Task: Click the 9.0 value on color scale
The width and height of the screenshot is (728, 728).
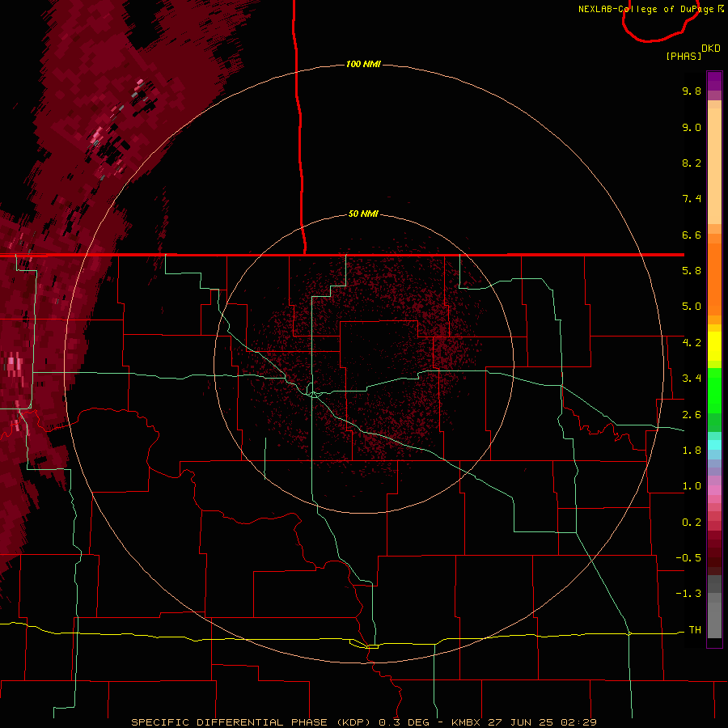Action: [x=692, y=127]
